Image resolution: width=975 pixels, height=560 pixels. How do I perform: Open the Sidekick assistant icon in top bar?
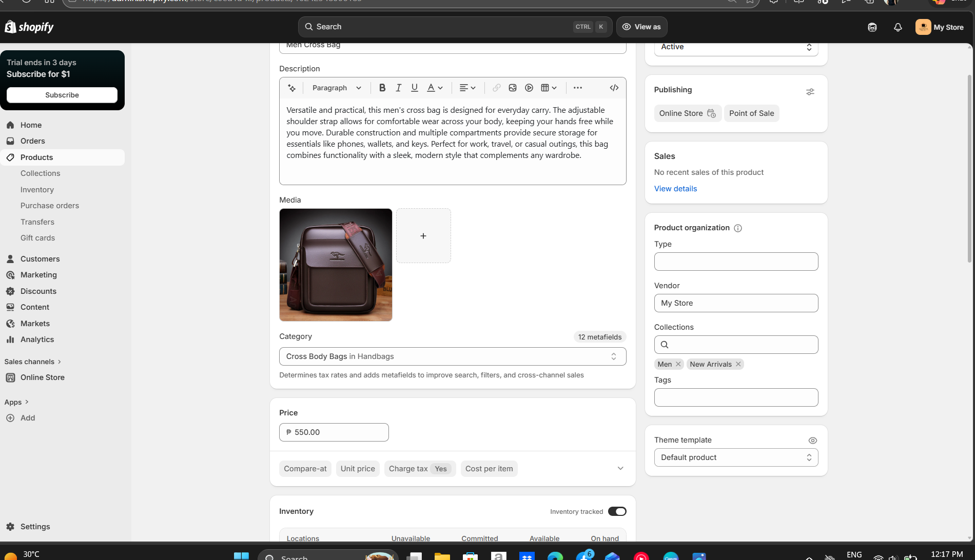[x=872, y=27]
